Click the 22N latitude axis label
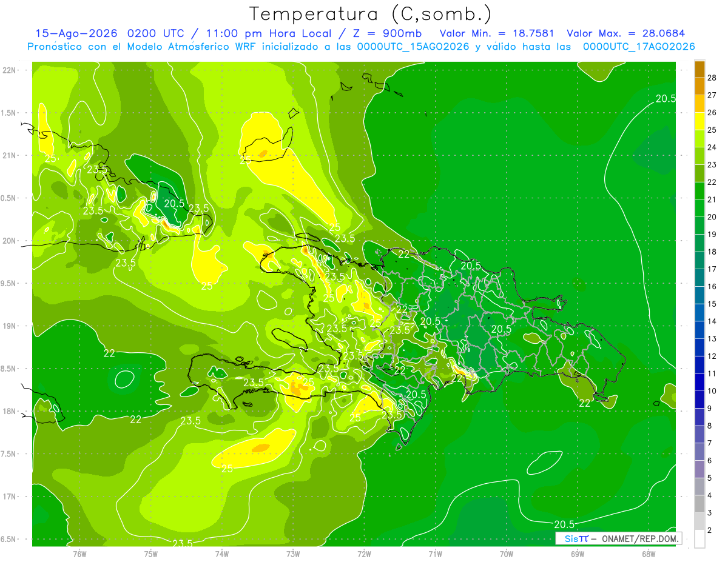The width and height of the screenshot is (728, 562). point(10,70)
